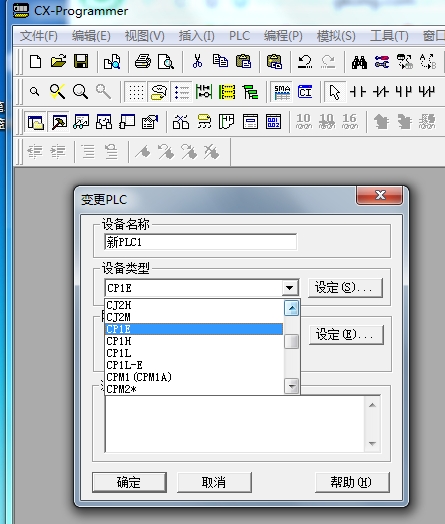This screenshot has height=524, width=445.
Task: Open the 视图(V) menu
Action: (144, 36)
